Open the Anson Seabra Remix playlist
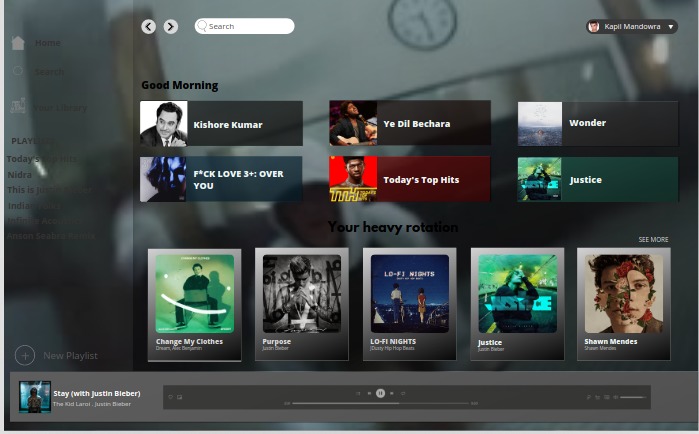Image resolution: width=699 pixels, height=434 pixels. click(50, 236)
